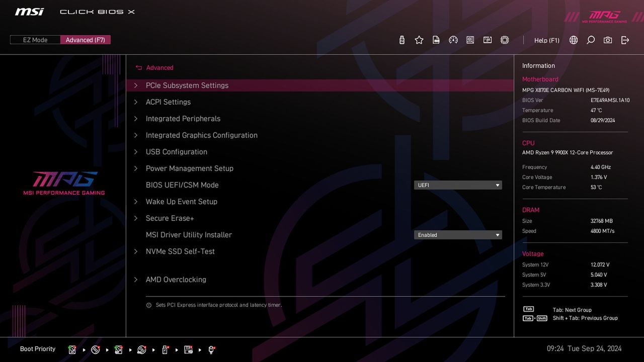Open the Favorites star icon
The width and height of the screenshot is (644, 362).
click(x=419, y=40)
